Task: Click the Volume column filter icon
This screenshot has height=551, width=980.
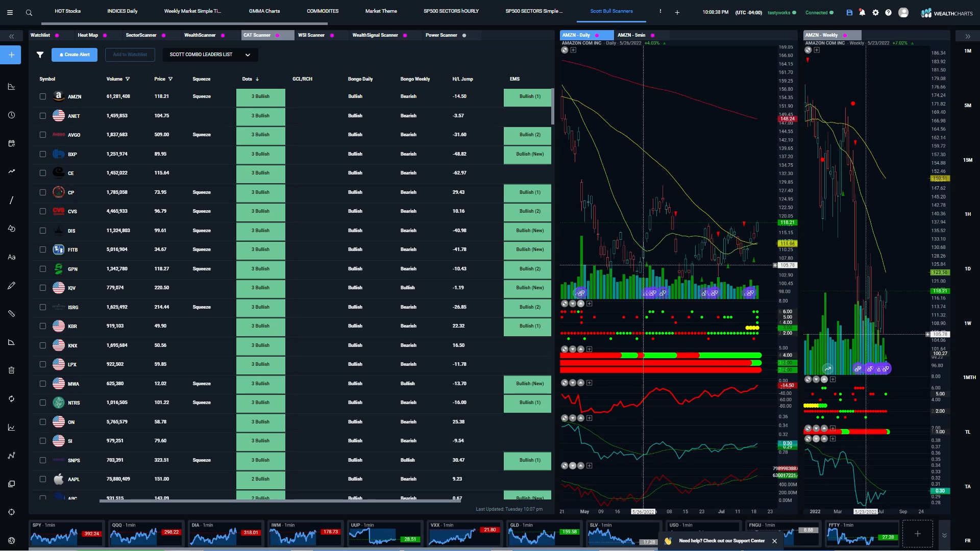Action: [x=128, y=79]
